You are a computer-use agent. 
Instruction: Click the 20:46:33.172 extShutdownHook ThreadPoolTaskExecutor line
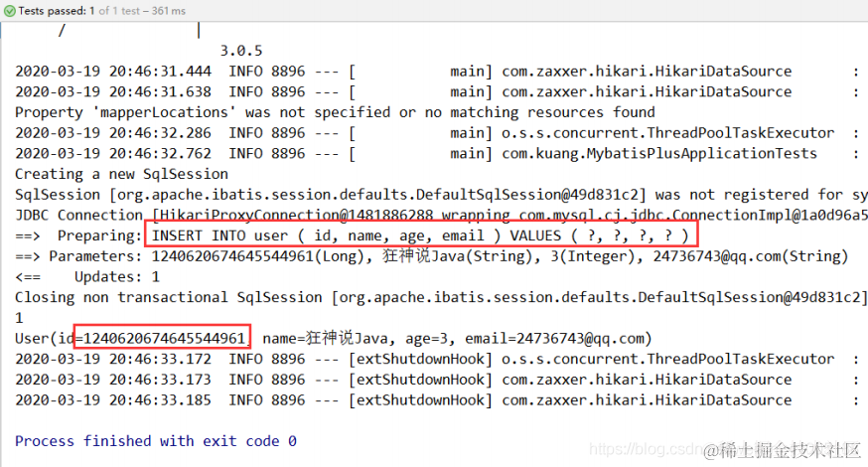437,359
